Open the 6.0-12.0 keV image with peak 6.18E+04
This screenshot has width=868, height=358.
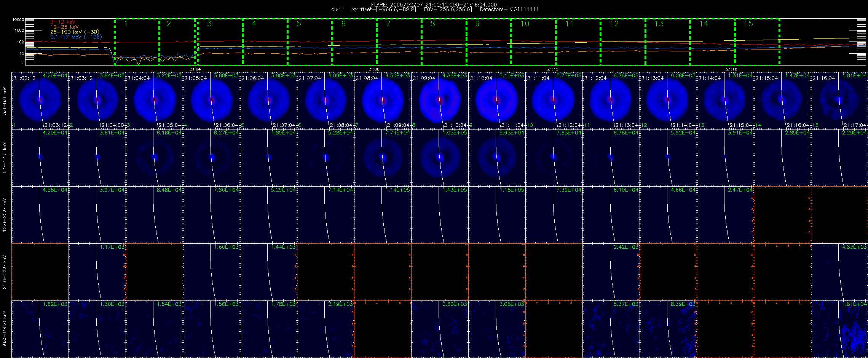pos(154,158)
